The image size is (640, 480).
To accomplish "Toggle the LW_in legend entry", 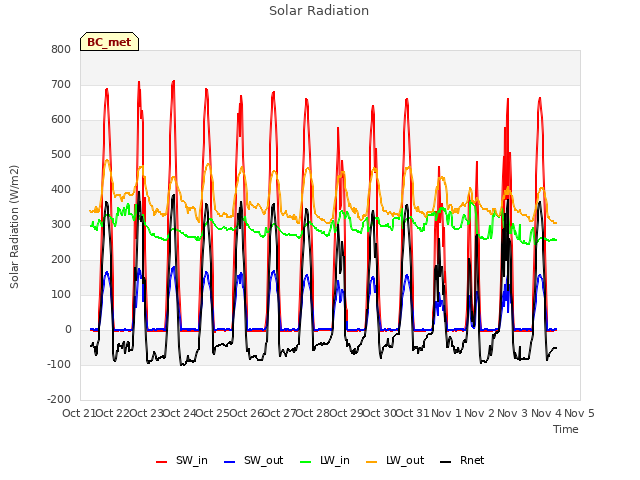I will (x=324, y=460).
